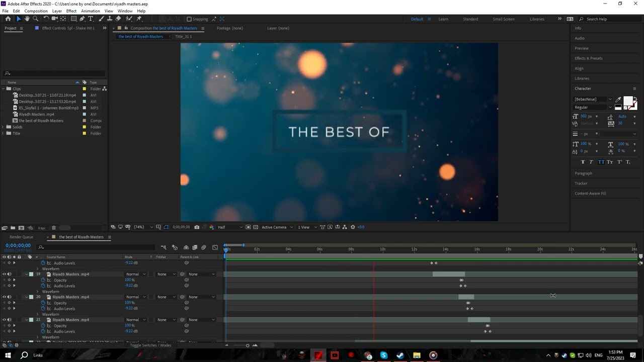Select the Home icon in toolbar
Screen dimensions: 644x362
pos(8,19)
